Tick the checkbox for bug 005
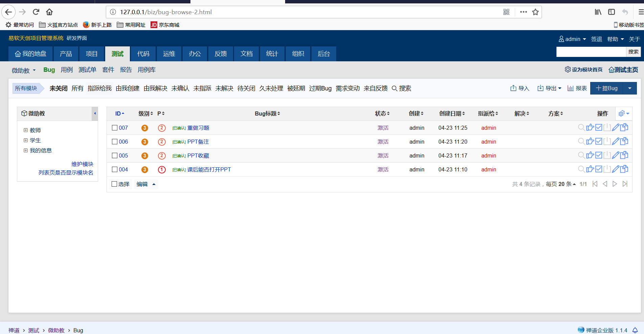644x334 pixels. tap(115, 155)
